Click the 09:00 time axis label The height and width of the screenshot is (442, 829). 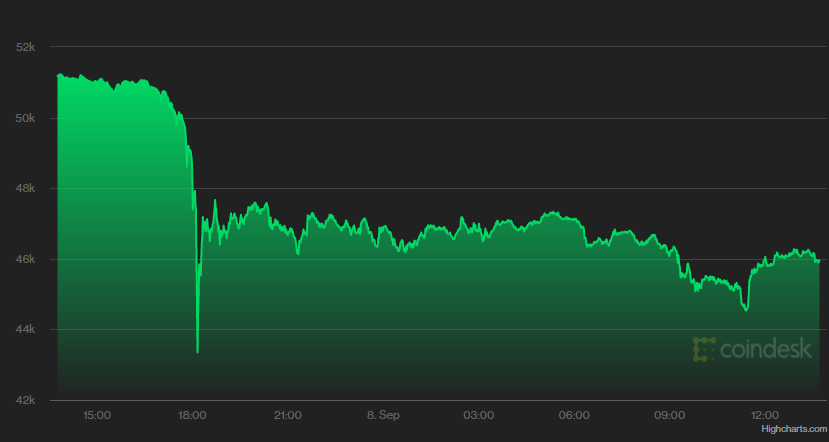(669, 414)
